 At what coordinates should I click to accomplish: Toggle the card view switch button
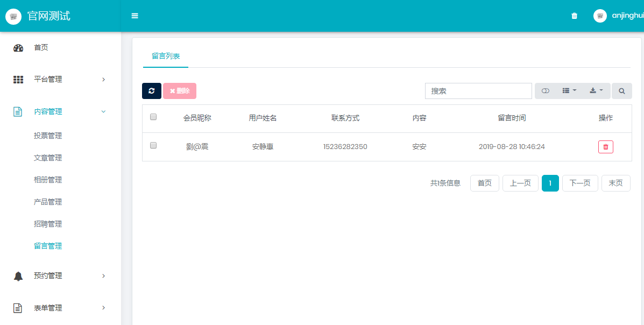coord(545,91)
